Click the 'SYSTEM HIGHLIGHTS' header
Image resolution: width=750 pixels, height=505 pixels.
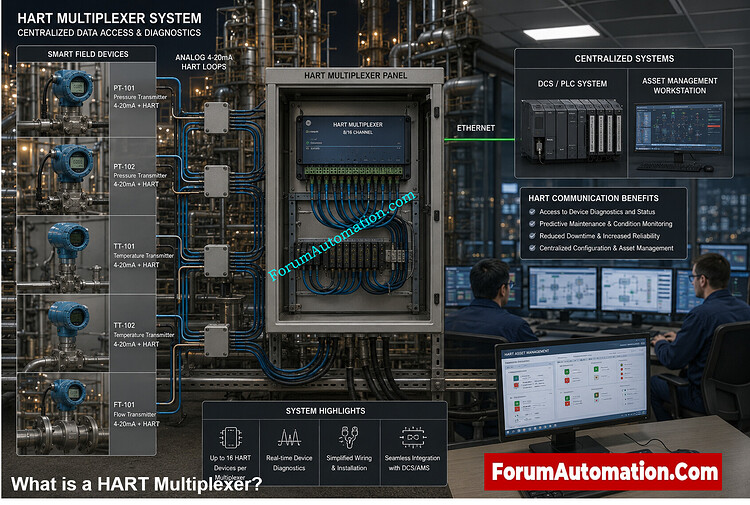click(x=325, y=411)
